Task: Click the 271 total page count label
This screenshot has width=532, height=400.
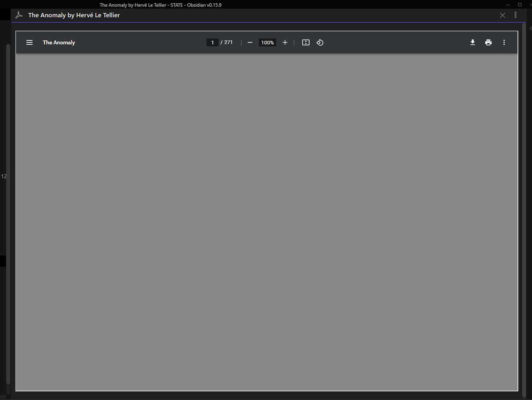Action: click(228, 42)
